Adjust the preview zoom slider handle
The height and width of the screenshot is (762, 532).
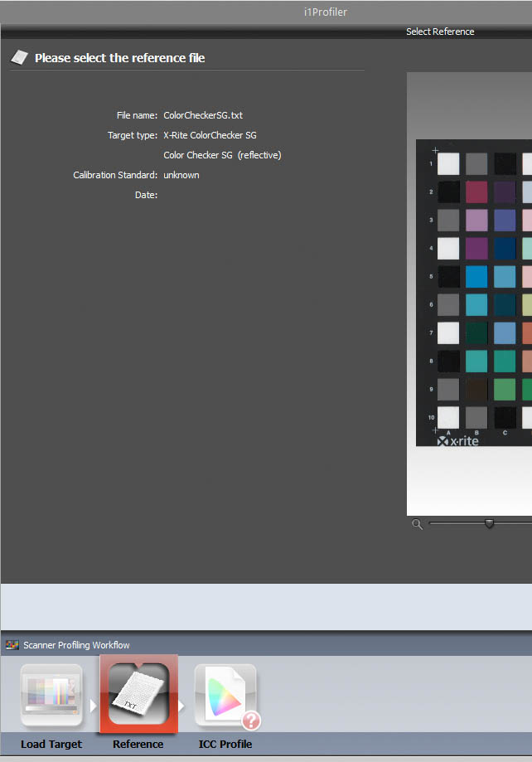point(489,523)
